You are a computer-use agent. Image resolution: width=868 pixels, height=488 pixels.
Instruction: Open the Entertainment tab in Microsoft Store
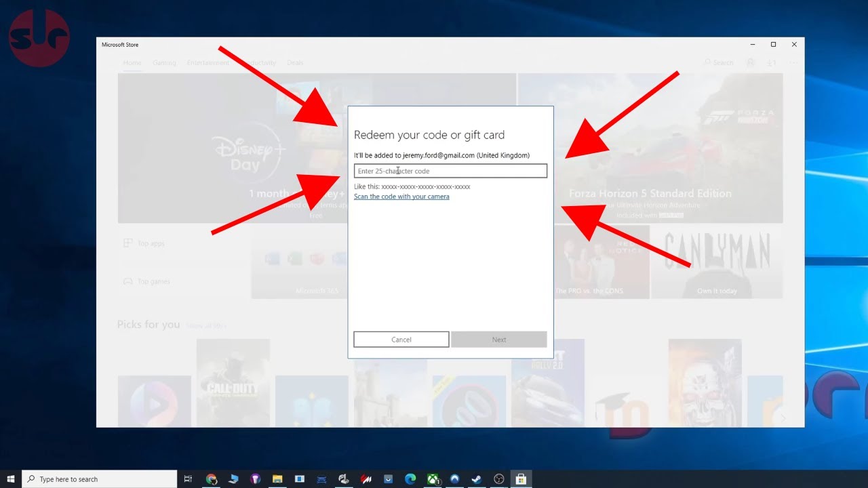point(208,63)
